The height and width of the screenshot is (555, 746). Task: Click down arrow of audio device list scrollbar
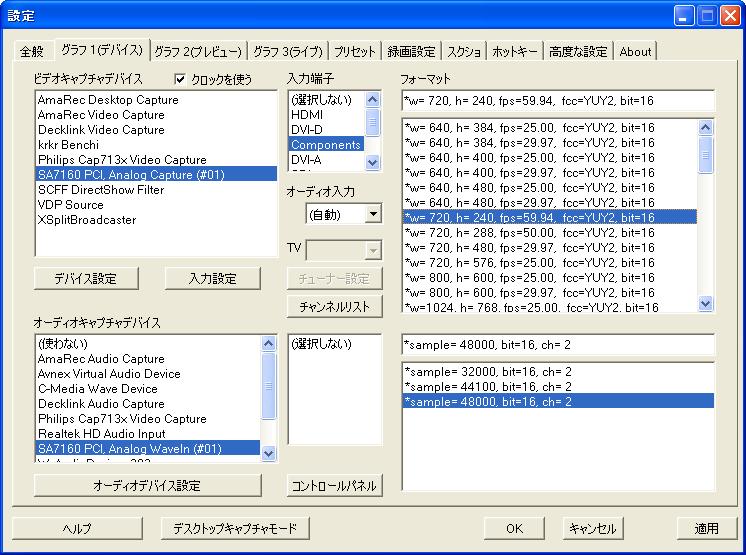[x=268, y=453]
